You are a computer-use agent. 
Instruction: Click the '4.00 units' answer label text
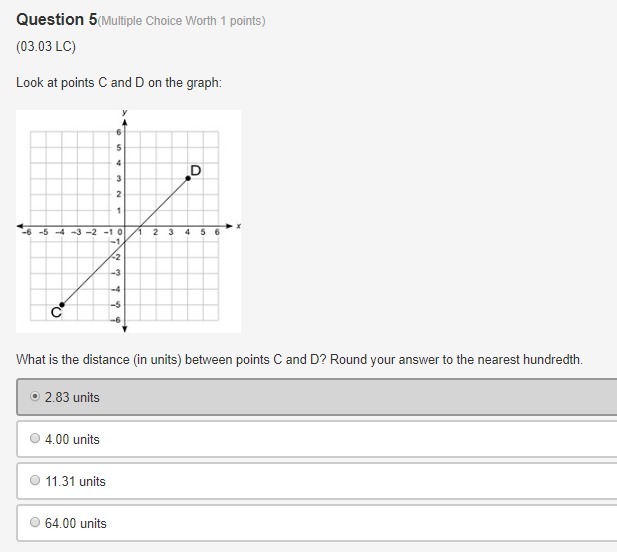pyautogui.click(x=72, y=439)
